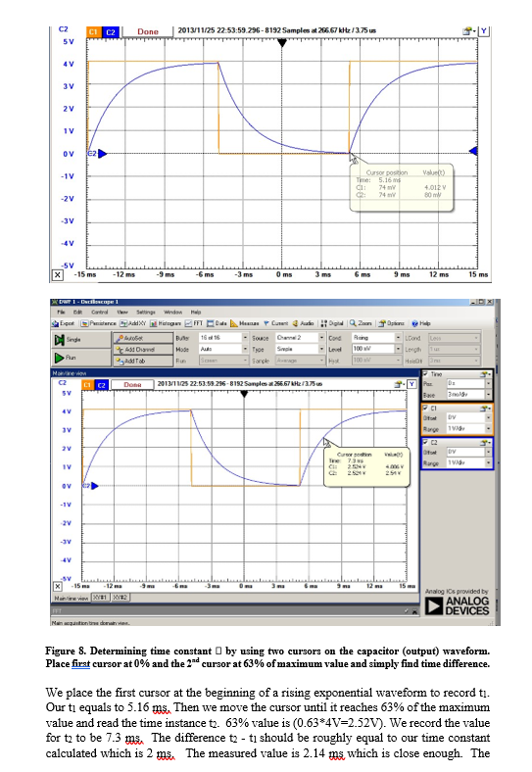
Task: Click C2 zero-level arrow marker in upper plot
Action: click(103, 154)
